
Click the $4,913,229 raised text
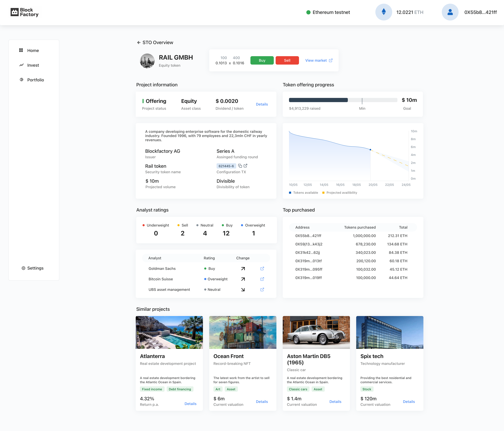pos(304,109)
